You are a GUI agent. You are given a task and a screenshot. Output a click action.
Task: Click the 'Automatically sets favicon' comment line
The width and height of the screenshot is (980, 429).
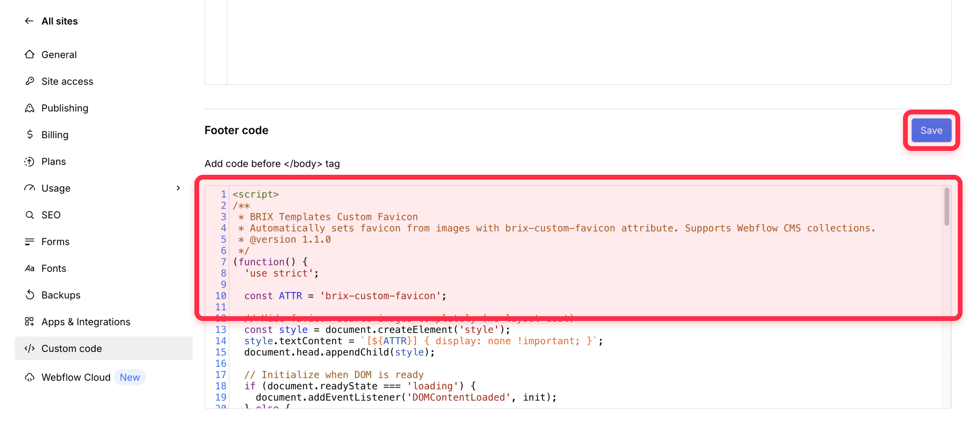point(557,228)
